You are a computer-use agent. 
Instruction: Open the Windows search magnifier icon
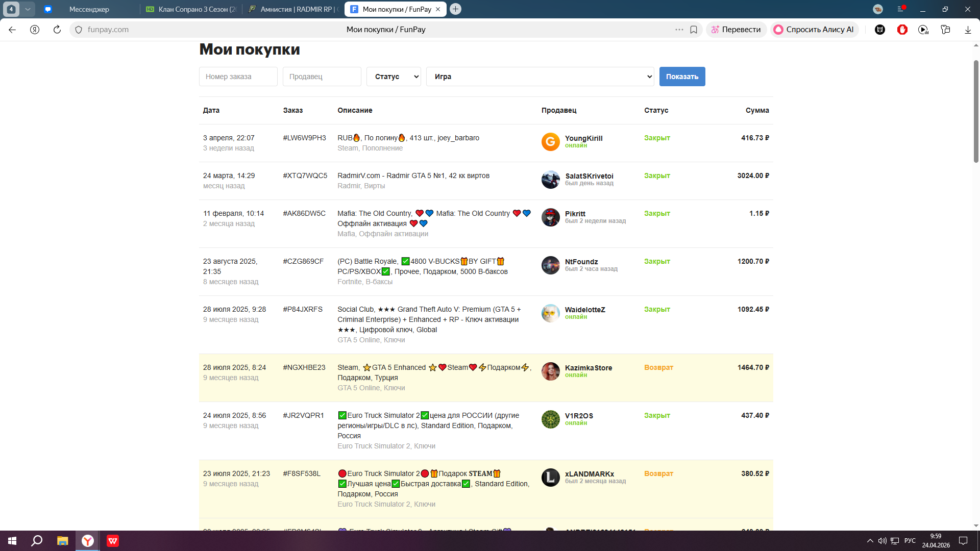point(37,541)
